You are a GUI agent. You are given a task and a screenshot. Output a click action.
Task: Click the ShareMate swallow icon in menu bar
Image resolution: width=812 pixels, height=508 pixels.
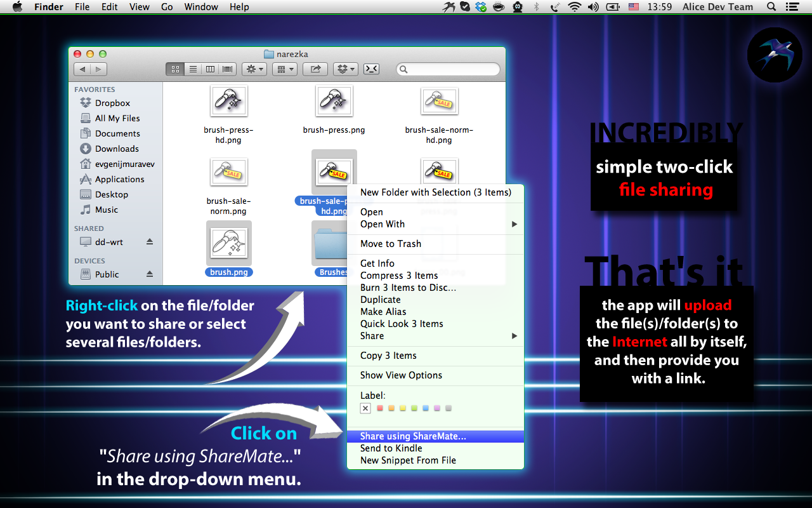click(x=450, y=7)
